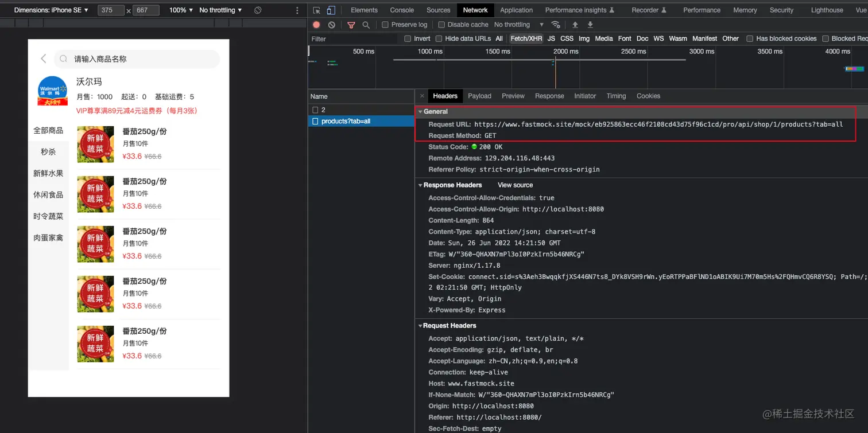Open device toolbar No throttling dropdown
This screenshot has width=868, height=433.
point(220,10)
